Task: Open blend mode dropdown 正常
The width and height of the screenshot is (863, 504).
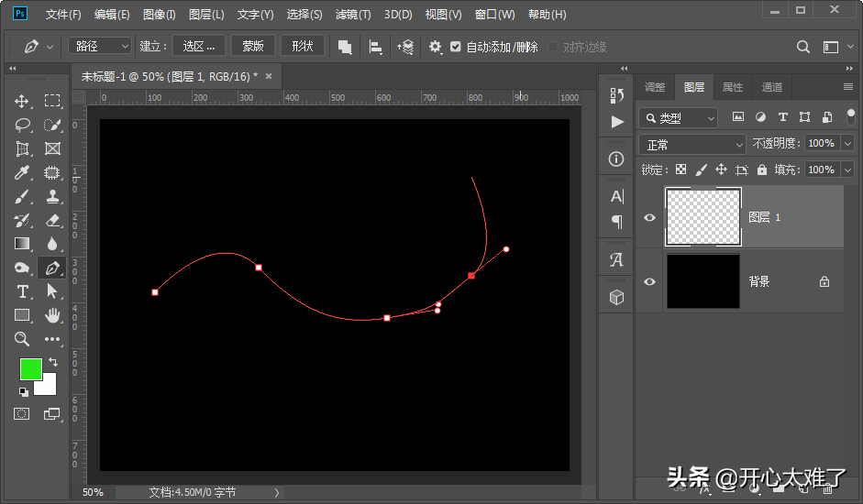Action: [692, 145]
